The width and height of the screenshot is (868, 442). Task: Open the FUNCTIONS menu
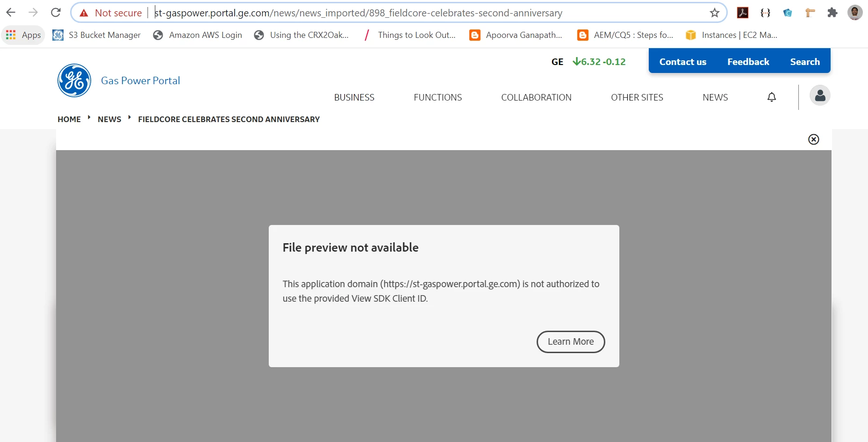coord(438,97)
